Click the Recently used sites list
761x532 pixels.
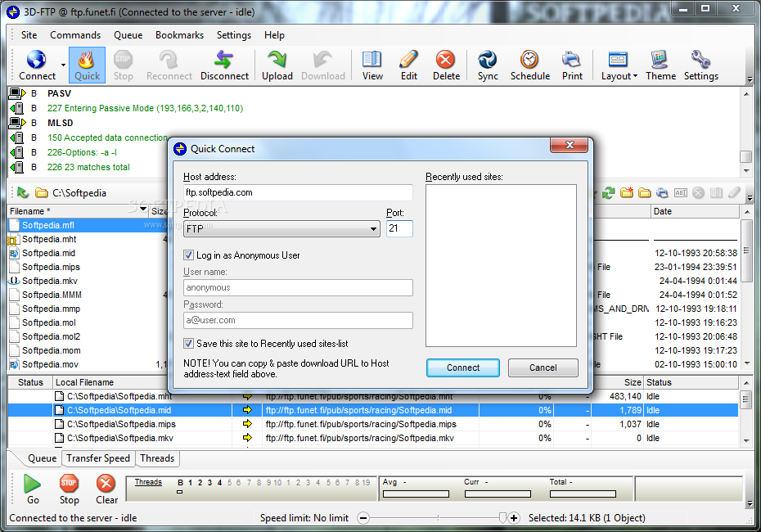point(501,265)
